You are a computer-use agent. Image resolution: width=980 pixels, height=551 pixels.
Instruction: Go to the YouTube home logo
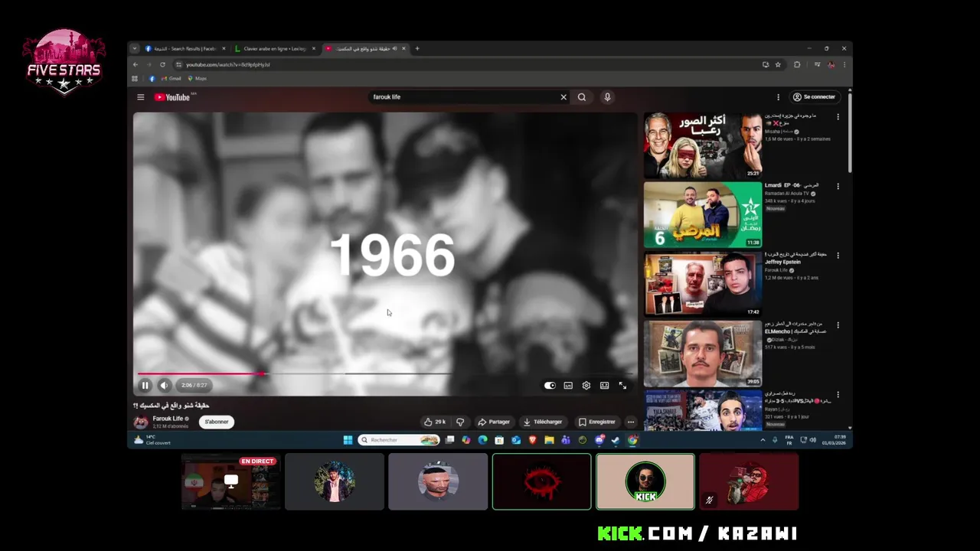(x=172, y=97)
